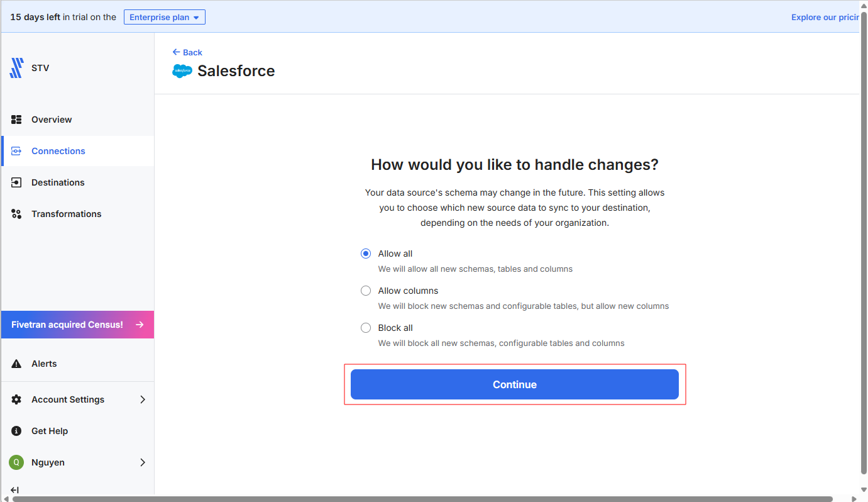
Task: Open the Enterprise plan dropdown
Action: click(x=165, y=18)
